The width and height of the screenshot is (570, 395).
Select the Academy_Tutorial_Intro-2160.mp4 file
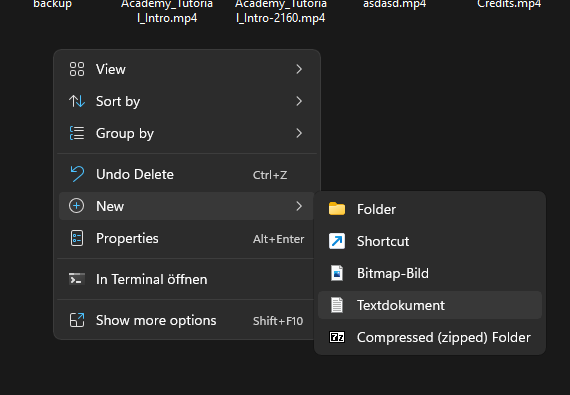(281, 11)
